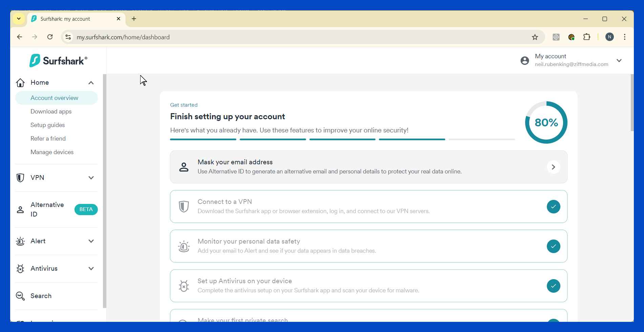The image size is (644, 332).
Task: Click the Home house icon
Action: click(x=20, y=83)
